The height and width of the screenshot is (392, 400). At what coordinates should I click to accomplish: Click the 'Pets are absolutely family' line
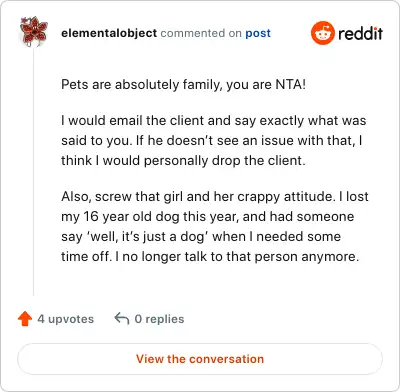coord(183,84)
